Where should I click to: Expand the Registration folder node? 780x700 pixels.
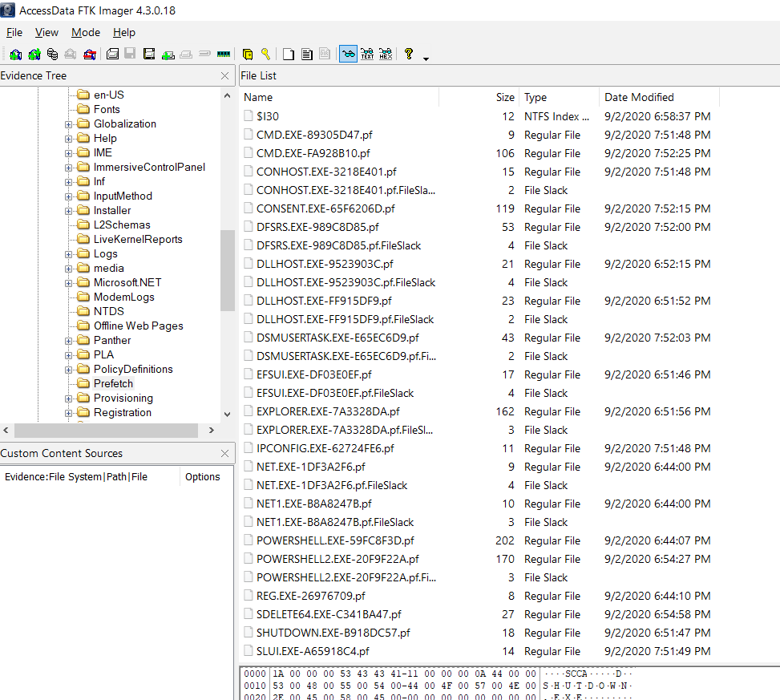[69, 413]
